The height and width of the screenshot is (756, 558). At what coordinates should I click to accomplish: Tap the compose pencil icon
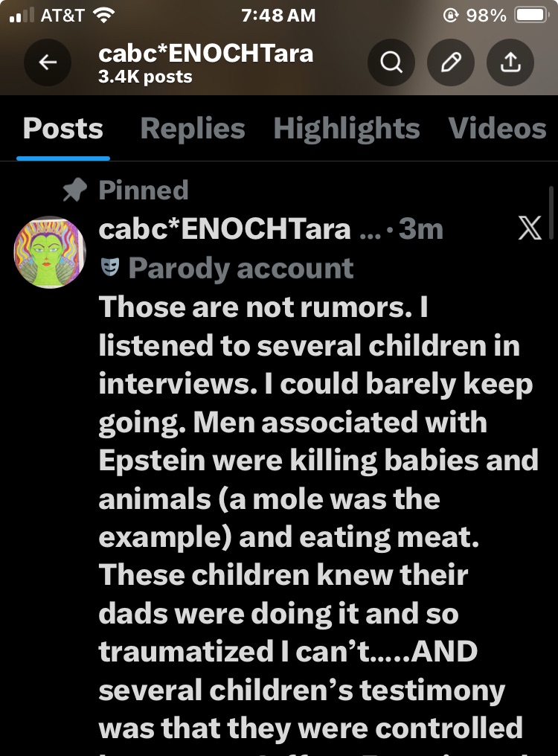tap(451, 63)
